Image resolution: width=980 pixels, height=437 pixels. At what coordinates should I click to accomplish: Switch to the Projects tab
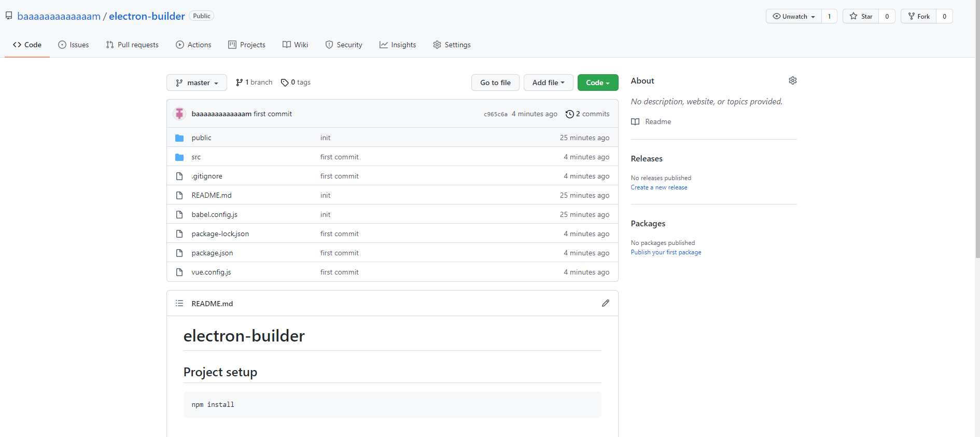247,45
